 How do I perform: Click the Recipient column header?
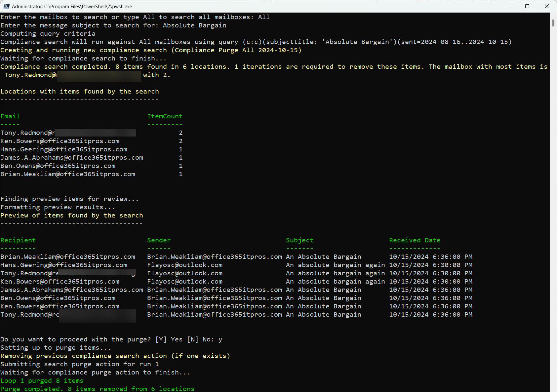(x=18, y=240)
